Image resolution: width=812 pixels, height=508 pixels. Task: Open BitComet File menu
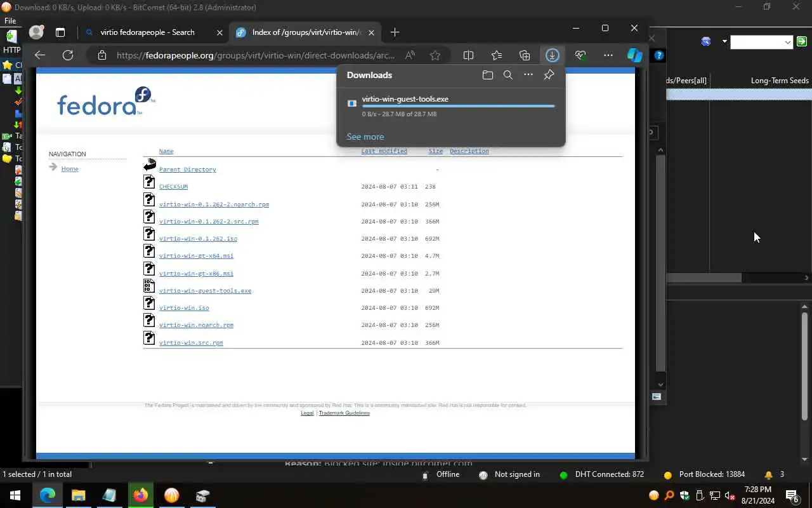(x=10, y=21)
